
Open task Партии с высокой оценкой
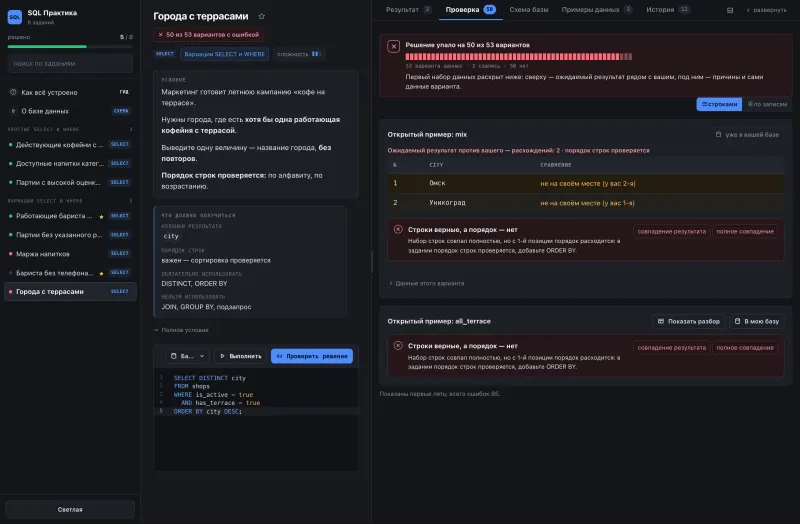[70, 183]
